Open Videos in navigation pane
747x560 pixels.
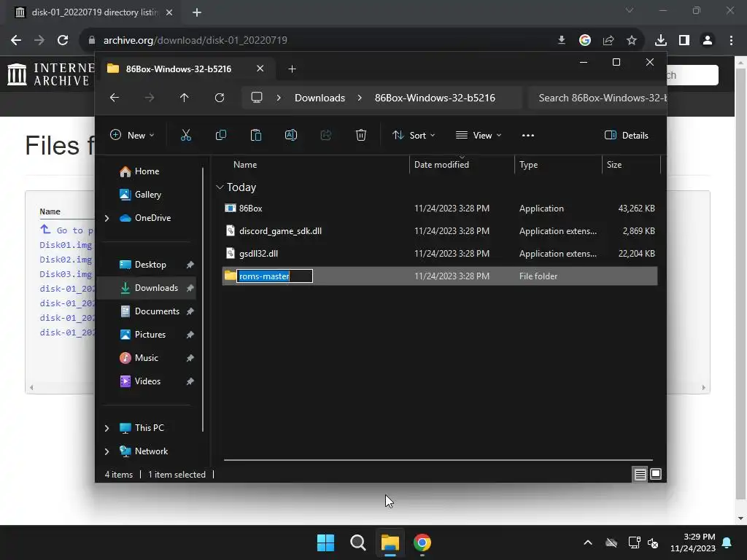click(x=146, y=381)
